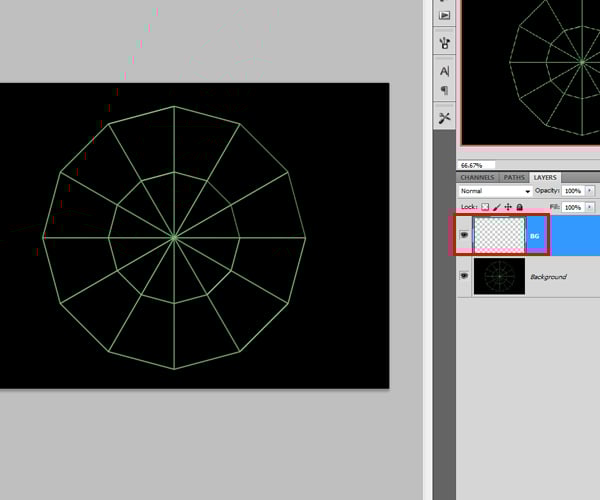Open the Character panel icon
The width and height of the screenshot is (600, 500).
coord(444,71)
